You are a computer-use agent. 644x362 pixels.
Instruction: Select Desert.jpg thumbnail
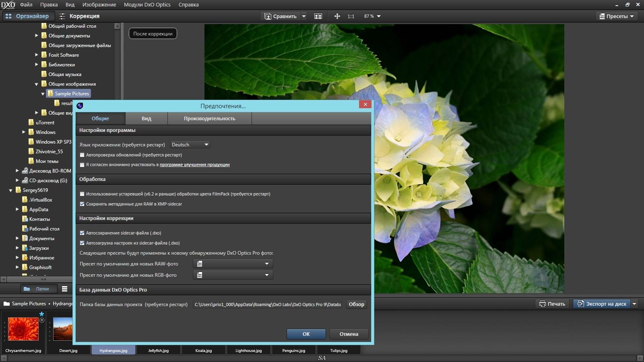coord(63,329)
